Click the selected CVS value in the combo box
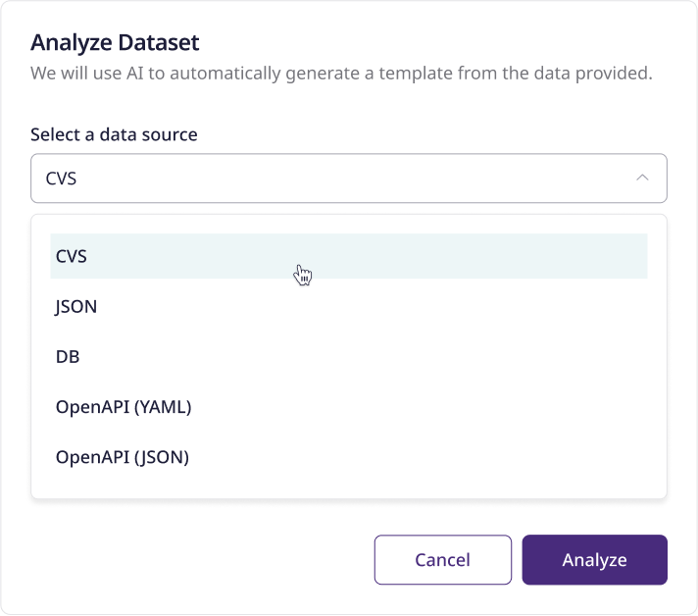This screenshot has height=616, width=698. [61, 179]
